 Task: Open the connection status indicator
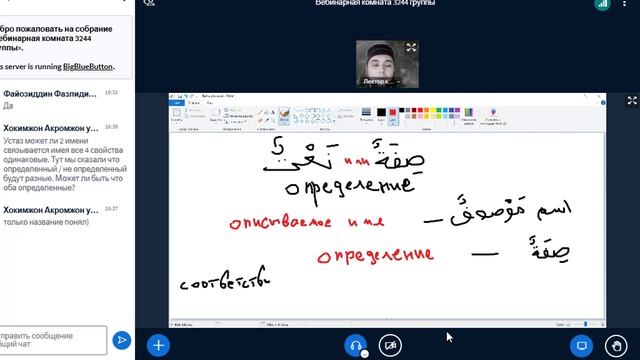click(x=602, y=4)
